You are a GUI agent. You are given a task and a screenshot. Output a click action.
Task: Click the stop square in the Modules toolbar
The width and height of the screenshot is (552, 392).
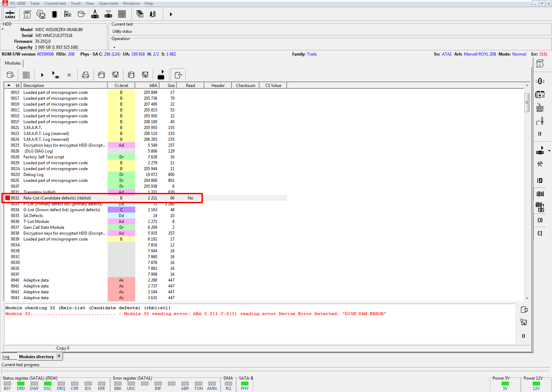pos(69,75)
